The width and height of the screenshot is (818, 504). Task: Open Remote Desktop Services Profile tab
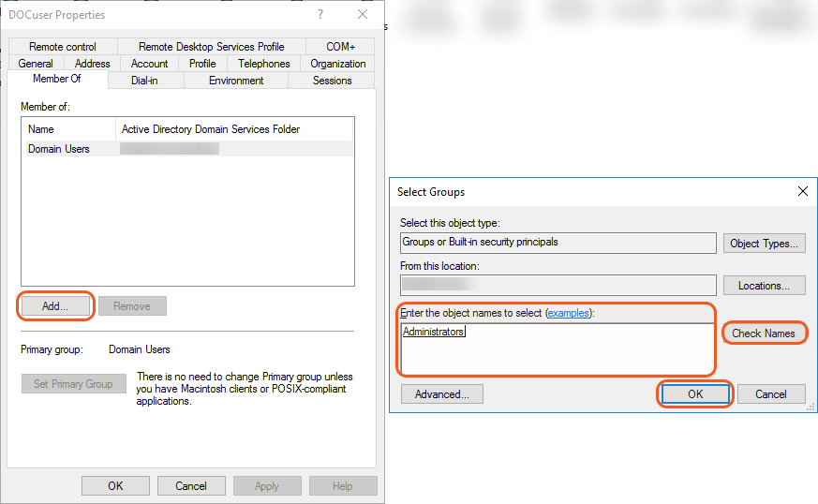211,47
